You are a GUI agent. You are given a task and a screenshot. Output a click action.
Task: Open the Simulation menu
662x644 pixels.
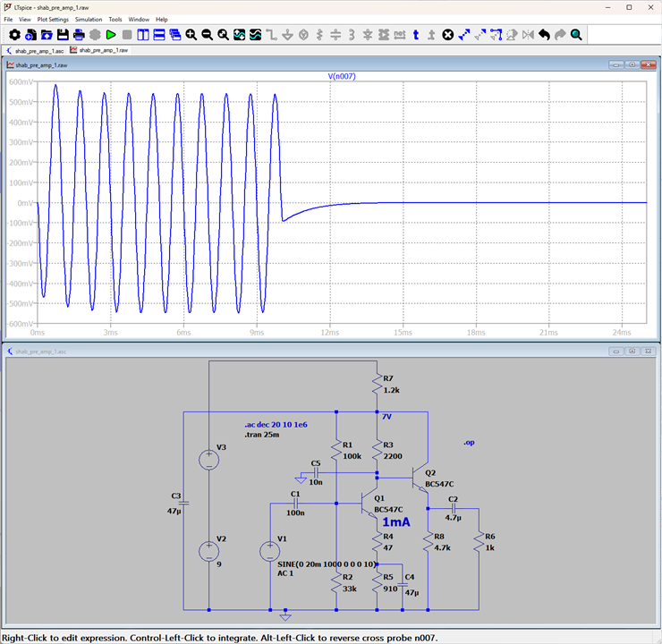89,20
